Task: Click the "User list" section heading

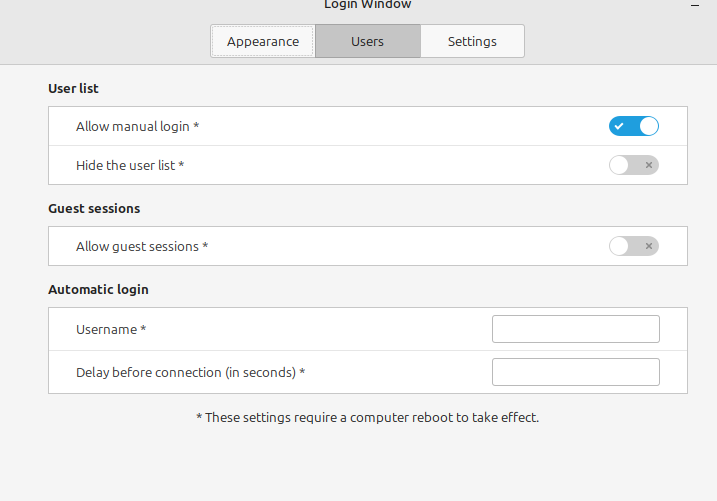Action: coord(73,88)
